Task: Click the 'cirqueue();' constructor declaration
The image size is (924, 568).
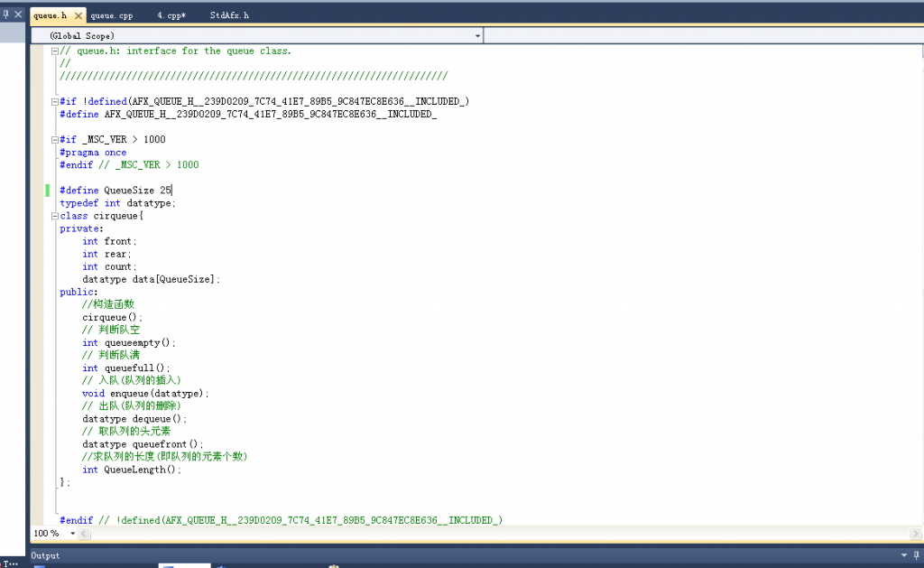Action: (x=112, y=317)
